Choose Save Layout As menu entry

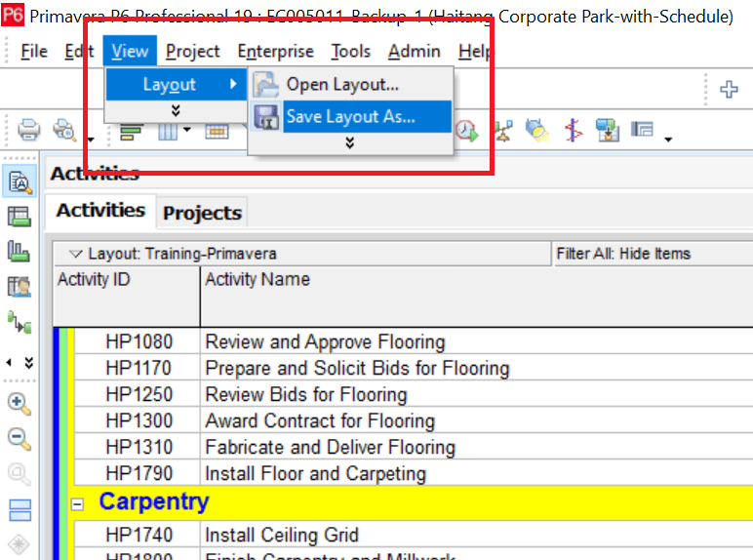point(351,117)
